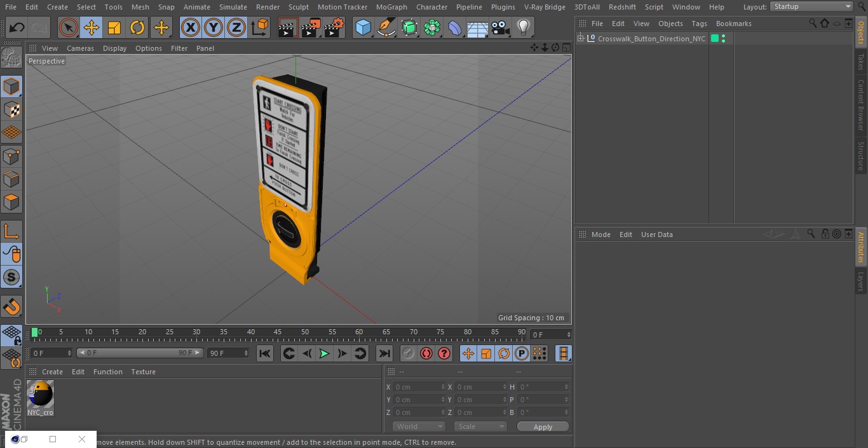Toggle object visibility dots
868x448 pixels.
(723, 39)
